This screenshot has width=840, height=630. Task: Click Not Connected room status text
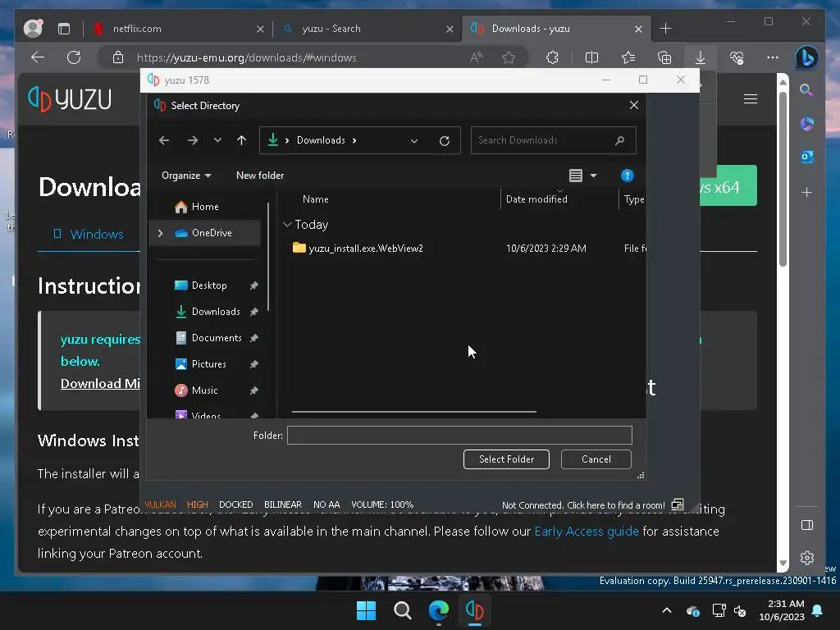[583, 505]
